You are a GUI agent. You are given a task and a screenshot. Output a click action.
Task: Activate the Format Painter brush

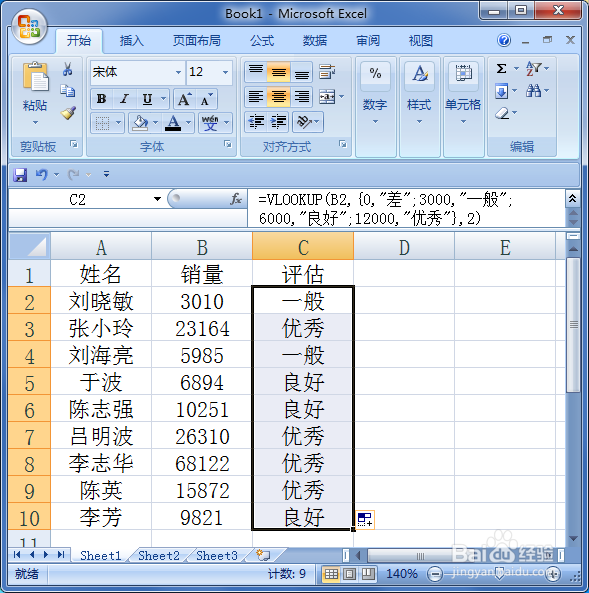[68, 112]
